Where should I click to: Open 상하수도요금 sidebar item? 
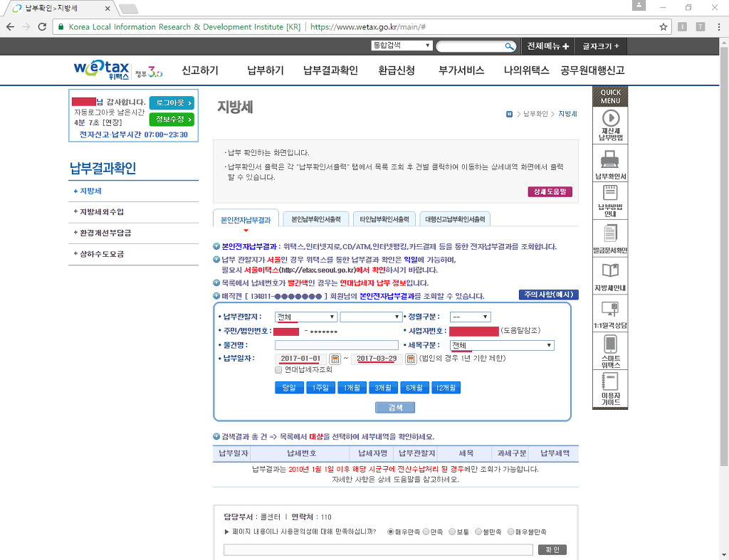click(102, 254)
